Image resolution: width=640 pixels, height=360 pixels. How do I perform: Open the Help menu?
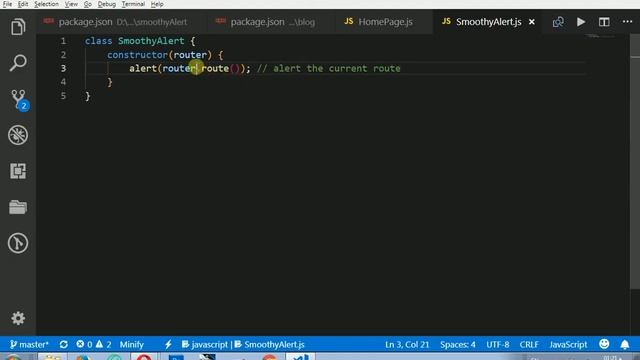click(x=157, y=4)
